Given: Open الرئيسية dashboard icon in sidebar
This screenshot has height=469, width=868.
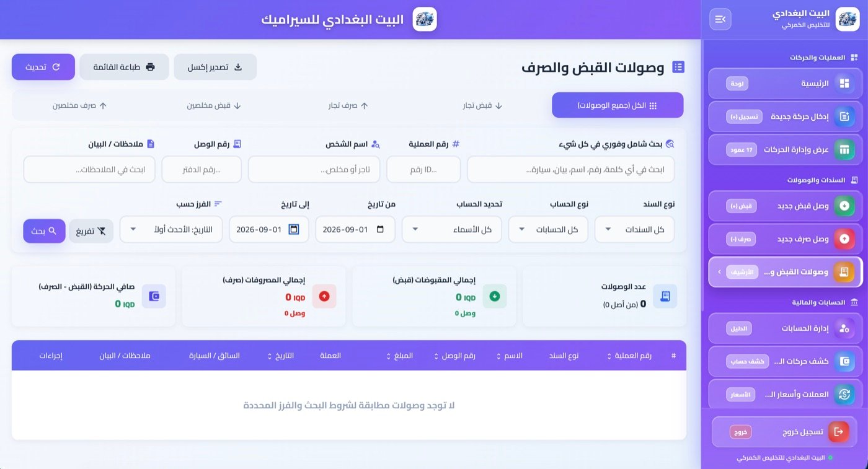Looking at the screenshot, I should pos(844,84).
